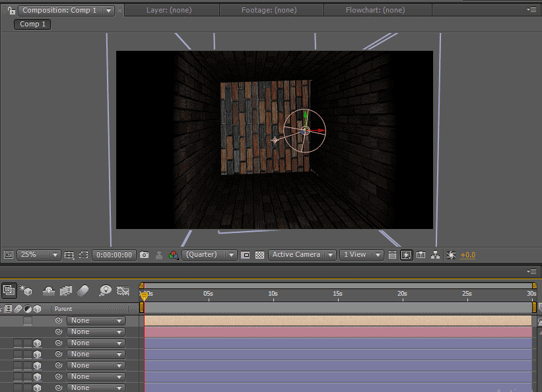
Task: Click the 0:00:00:00 current time display
Action: click(x=114, y=255)
